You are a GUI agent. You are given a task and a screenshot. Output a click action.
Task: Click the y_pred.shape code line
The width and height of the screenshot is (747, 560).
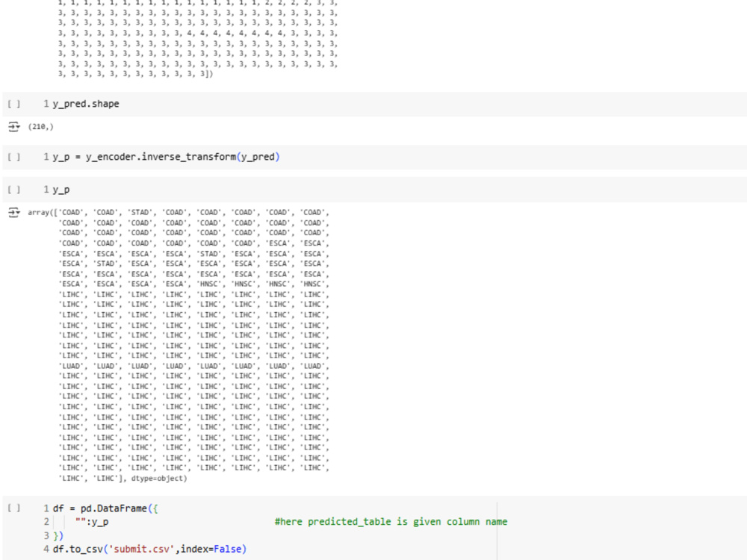(x=86, y=104)
